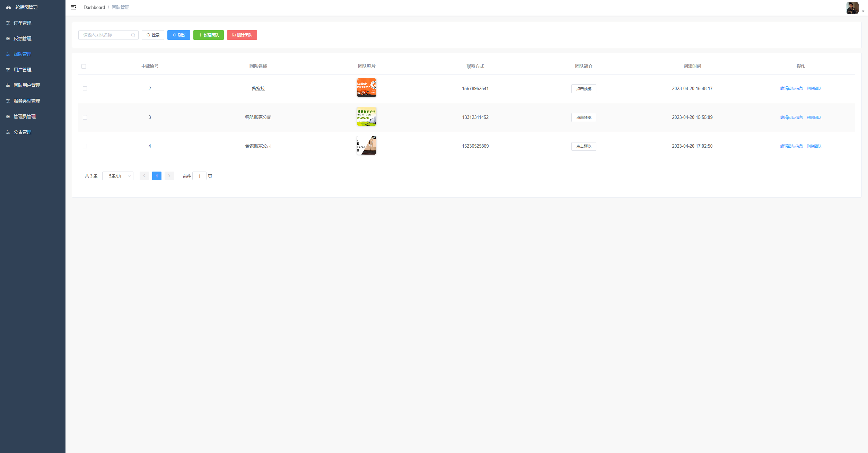This screenshot has width=868, height=453.
Task: Click the red 删除团队 toolbar button
Action: (242, 35)
